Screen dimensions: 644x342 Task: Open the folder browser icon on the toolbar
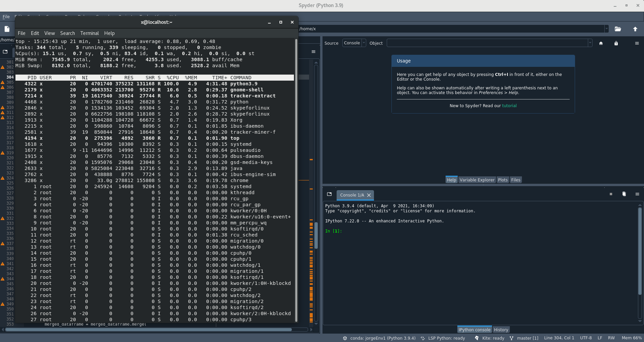click(x=618, y=29)
